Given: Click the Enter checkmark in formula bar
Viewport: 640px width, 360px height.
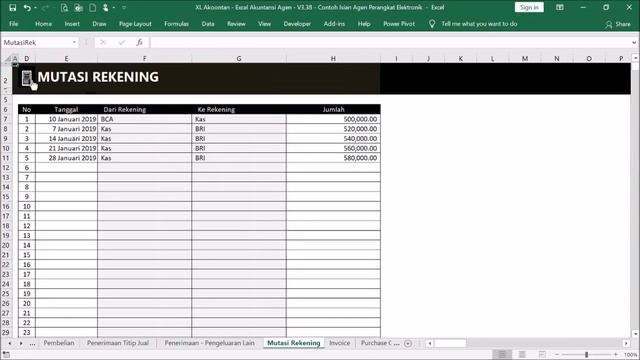Looking at the screenshot, I should coord(122,42).
